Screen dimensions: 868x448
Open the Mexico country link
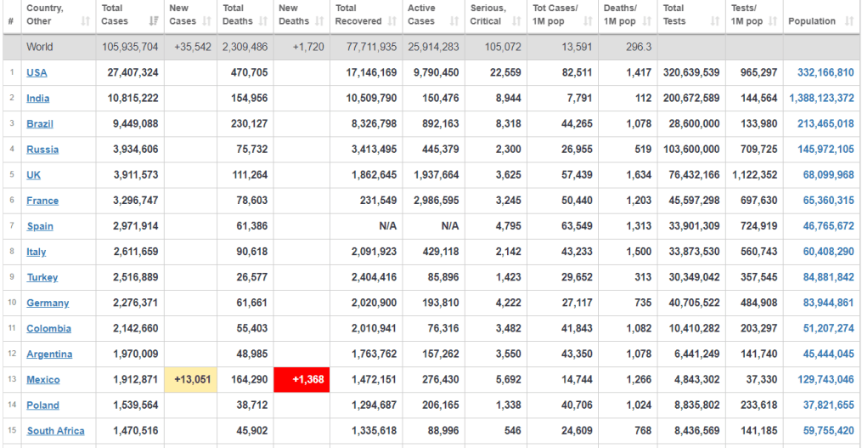click(43, 380)
